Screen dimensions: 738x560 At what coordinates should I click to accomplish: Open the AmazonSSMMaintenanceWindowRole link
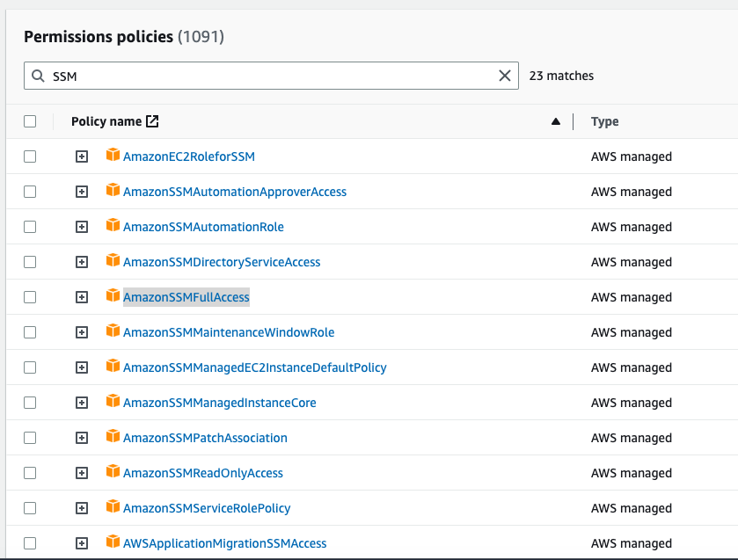229,332
